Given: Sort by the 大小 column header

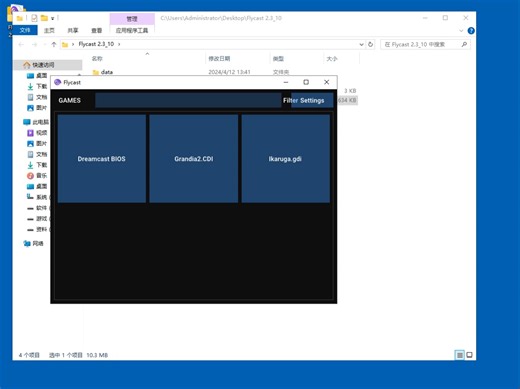Looking at the screenshot, I should [x=332, y=59].
